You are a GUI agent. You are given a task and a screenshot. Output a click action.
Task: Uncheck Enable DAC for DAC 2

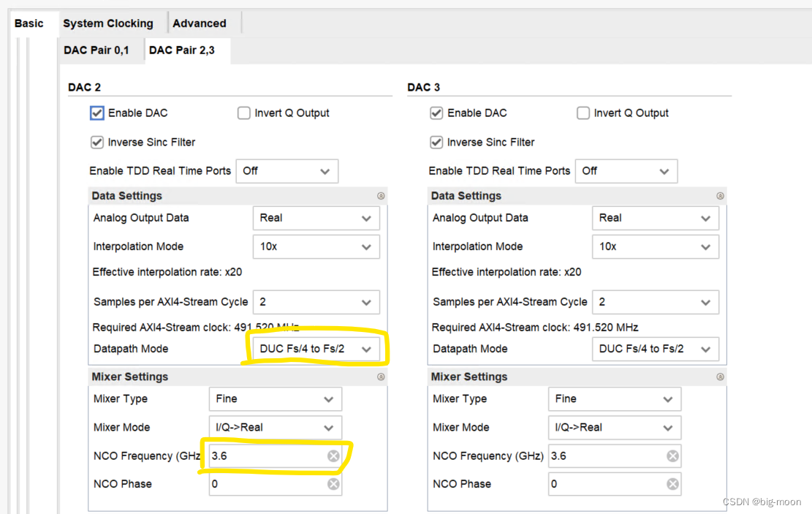click(x=97, y=113)
